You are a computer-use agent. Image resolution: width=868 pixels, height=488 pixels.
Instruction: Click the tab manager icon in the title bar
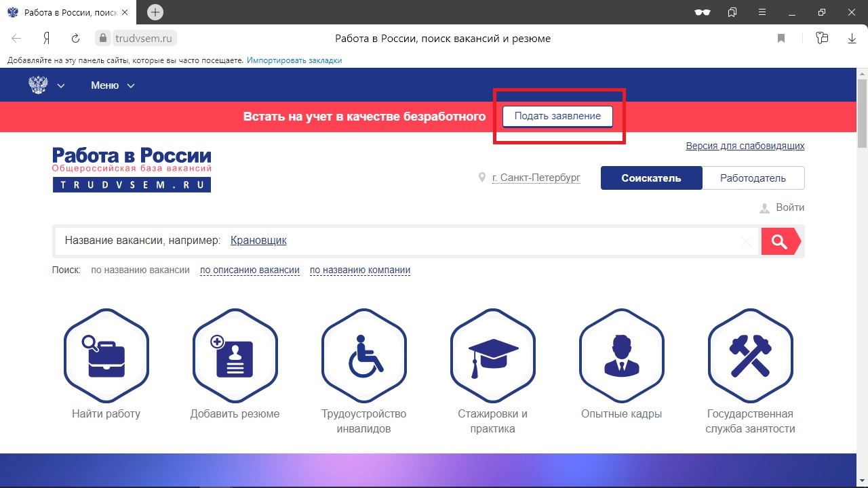pyautogui.click(x=732, y=12)
